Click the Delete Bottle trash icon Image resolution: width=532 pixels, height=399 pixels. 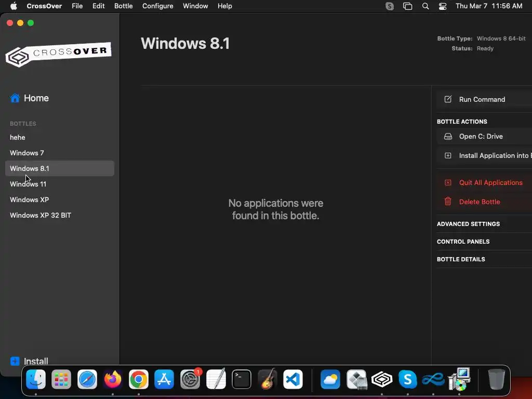coord(448,202)
